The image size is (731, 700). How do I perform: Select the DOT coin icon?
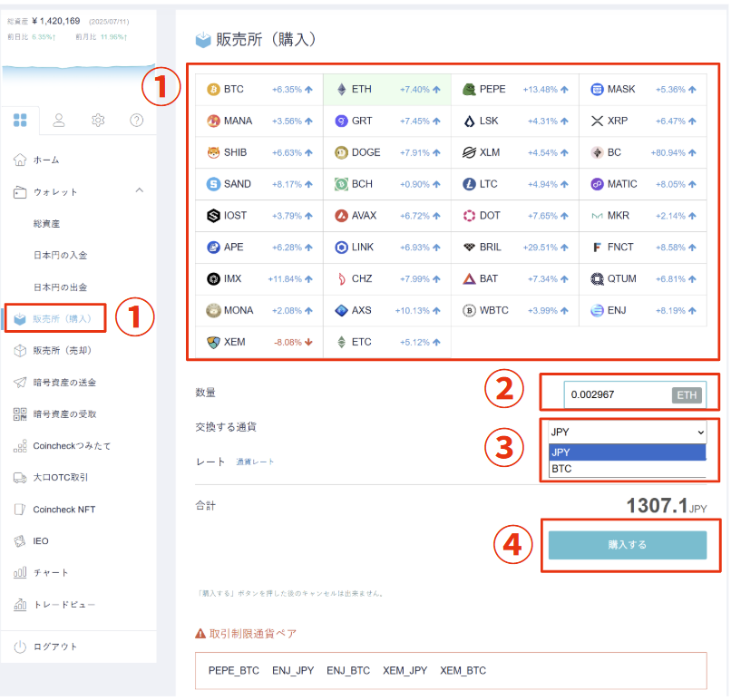[x=469, y=216]
